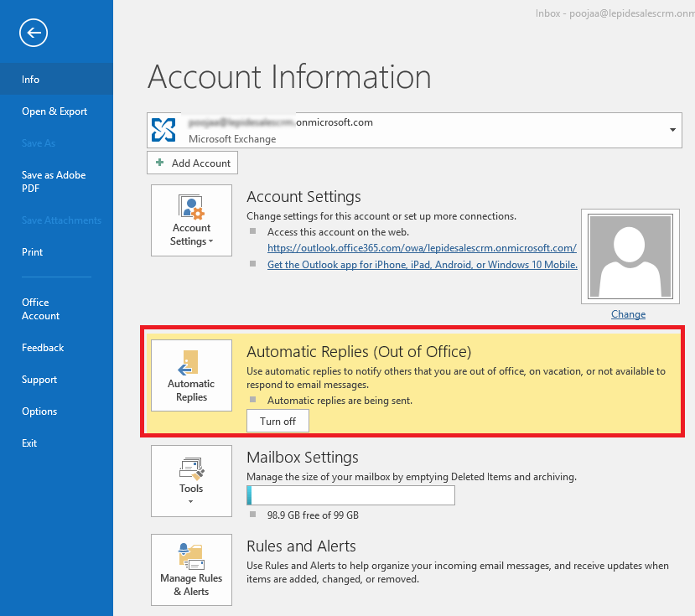
Task: Click the profile photo placeholder
Action: pos(629,256)
